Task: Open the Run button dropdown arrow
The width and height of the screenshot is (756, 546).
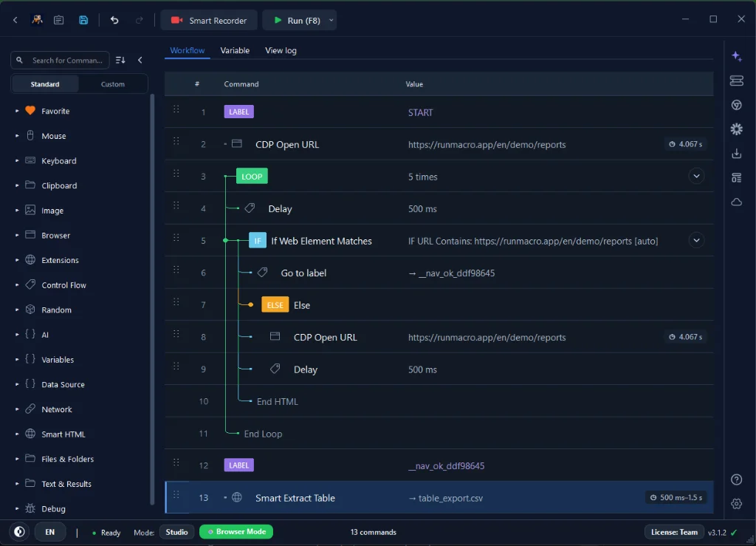Action: pos(331,20)
